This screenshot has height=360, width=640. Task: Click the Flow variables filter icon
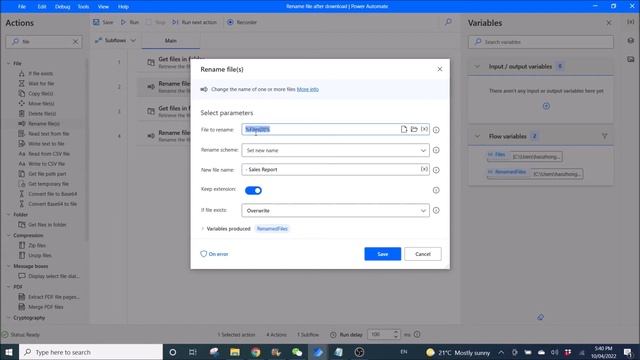tap(604, 136)
